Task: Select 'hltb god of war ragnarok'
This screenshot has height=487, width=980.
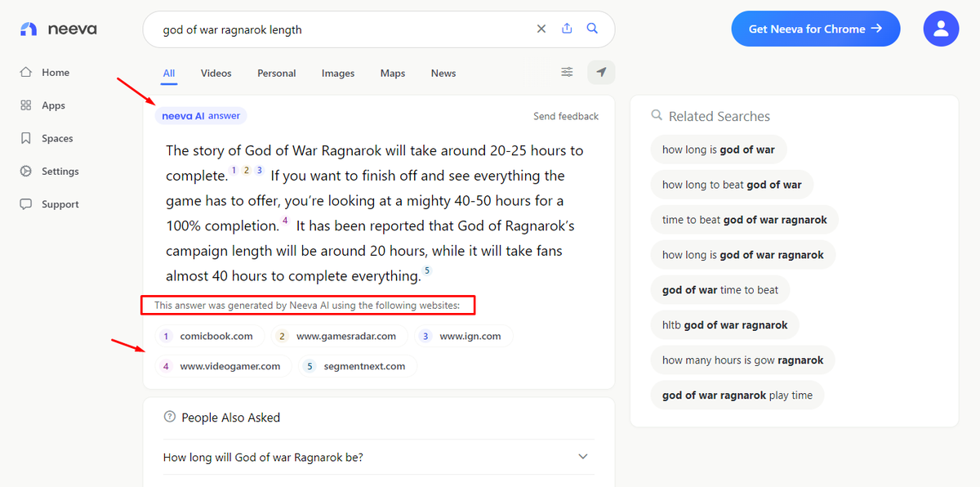Action: [724, 325]
